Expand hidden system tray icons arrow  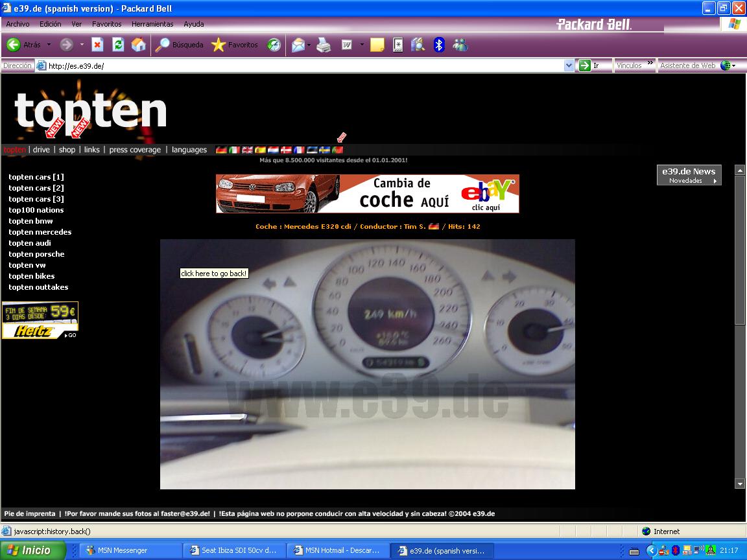651,551
